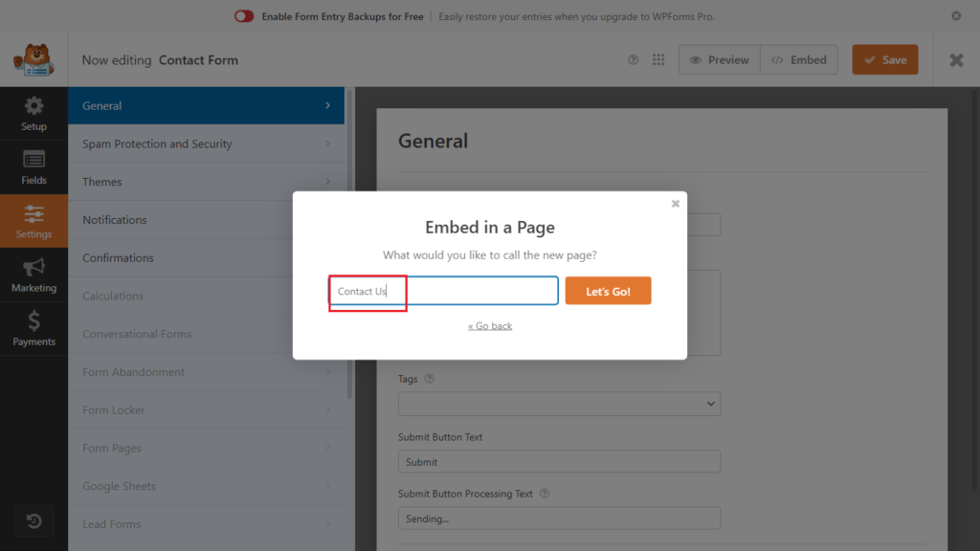Dismiss the top notification banner
Screen dimensions: 980x551
pos(956,16)
